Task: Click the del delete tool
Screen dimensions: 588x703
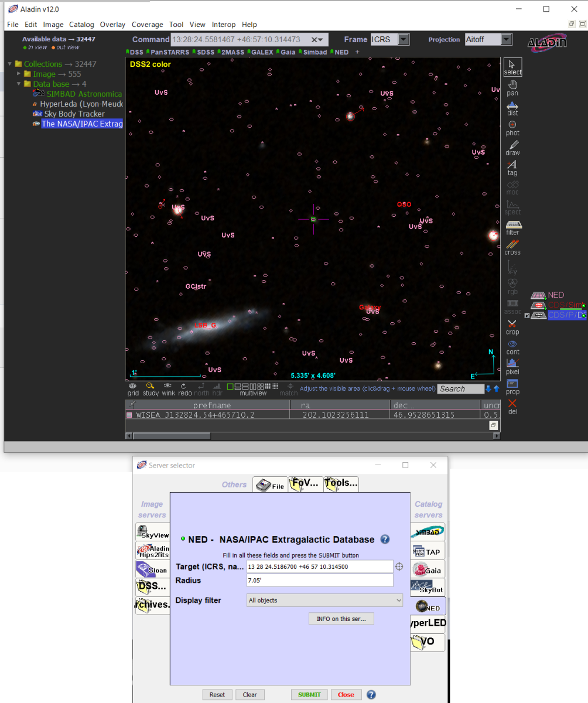Action: click(512, 407)
